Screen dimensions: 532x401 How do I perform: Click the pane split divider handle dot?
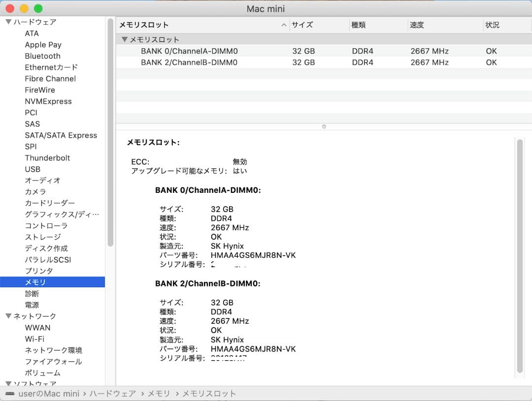click(x=324, y=126)
